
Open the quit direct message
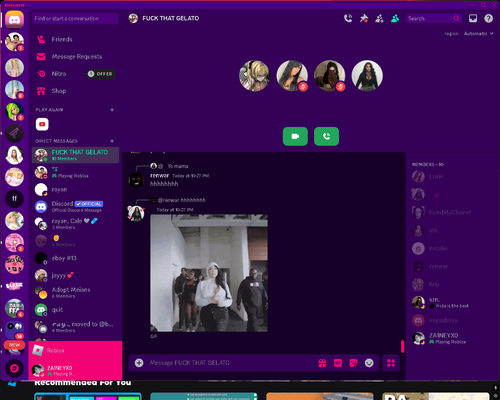pos(75,310)
